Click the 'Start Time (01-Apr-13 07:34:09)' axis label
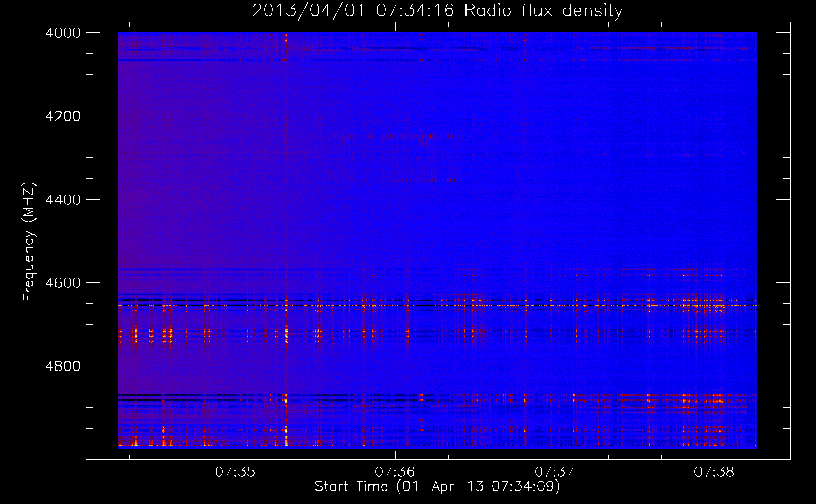 click(x=437, y=487)
